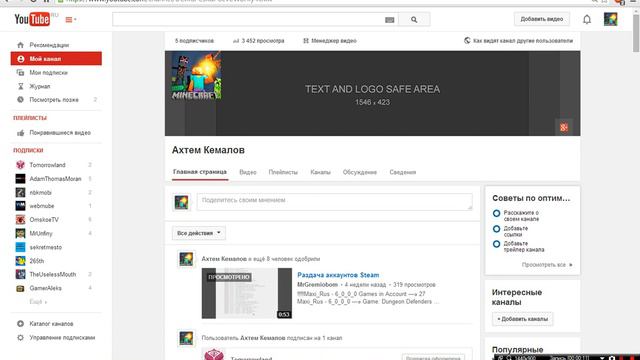Open the account avatar in the header
Image resolution: width=640 pixels, height=360 pixels.
point(611,19)
